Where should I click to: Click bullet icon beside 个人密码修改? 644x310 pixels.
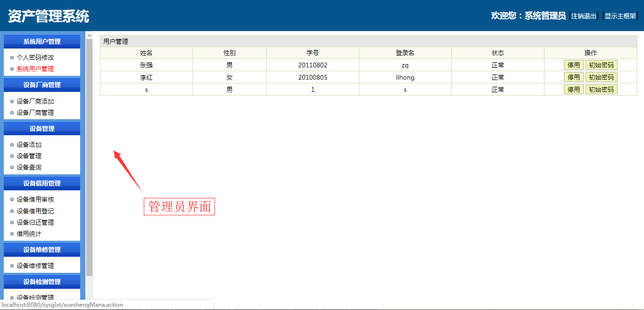point(12,57)
